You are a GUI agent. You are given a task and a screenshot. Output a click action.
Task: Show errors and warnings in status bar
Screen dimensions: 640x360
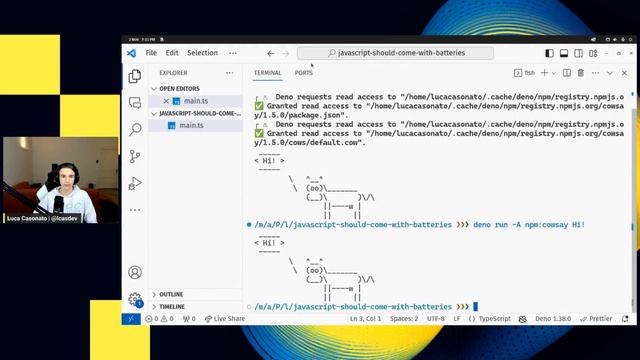[x=159, y=319]
